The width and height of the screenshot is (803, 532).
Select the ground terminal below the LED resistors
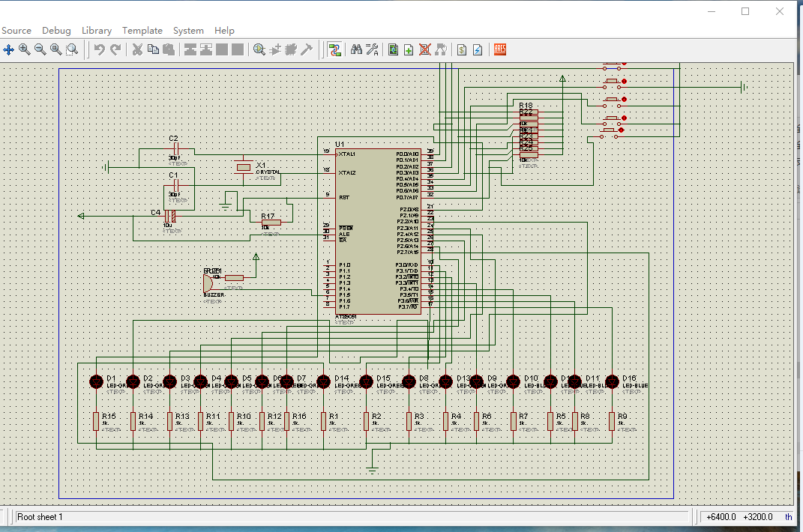(373, 468)
